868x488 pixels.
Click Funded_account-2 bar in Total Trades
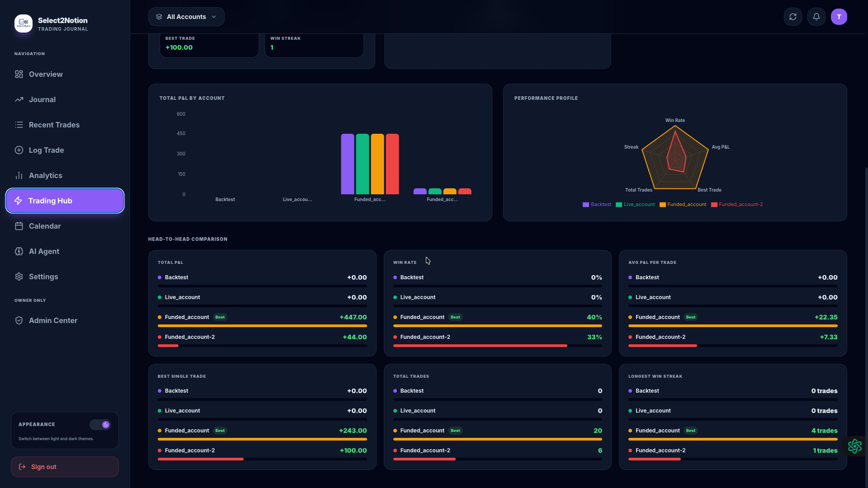click(x=424, y=459)
